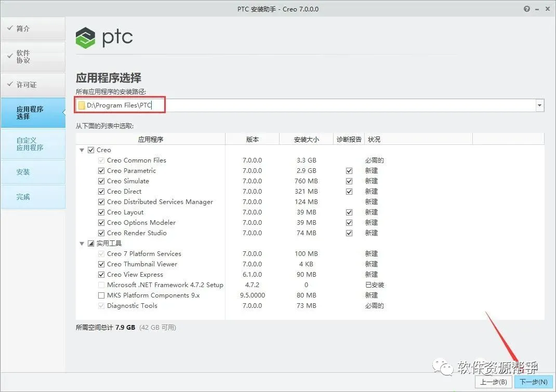Go to the 许可证 step
Viewport: 556px width, 392px height.
pos(33,85)
